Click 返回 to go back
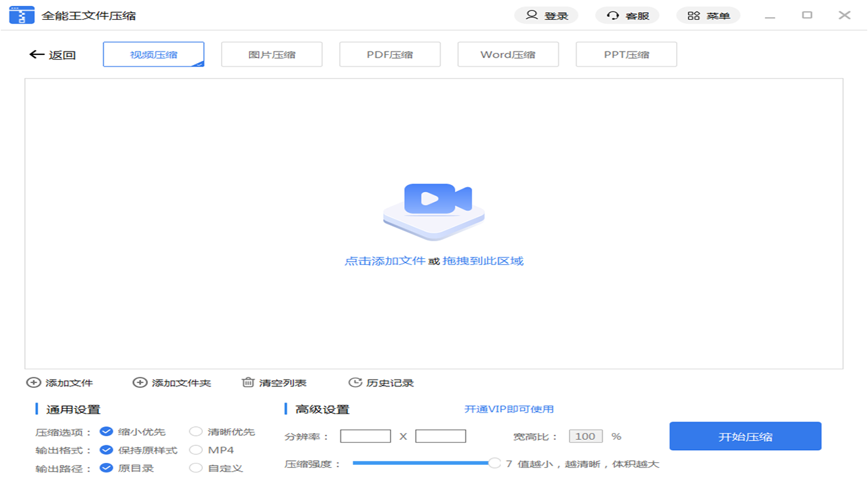This screenshot has height=488, width=868. 52,55
